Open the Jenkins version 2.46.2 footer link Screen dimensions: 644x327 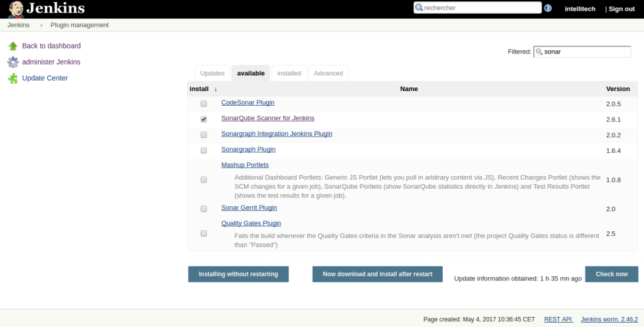click(609, 319)
